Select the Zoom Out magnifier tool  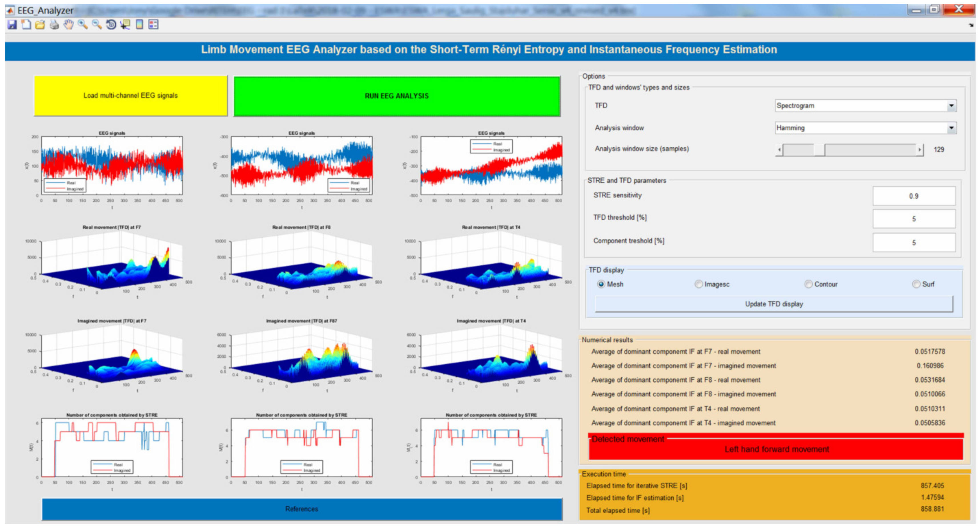click(x=97, y=25)
